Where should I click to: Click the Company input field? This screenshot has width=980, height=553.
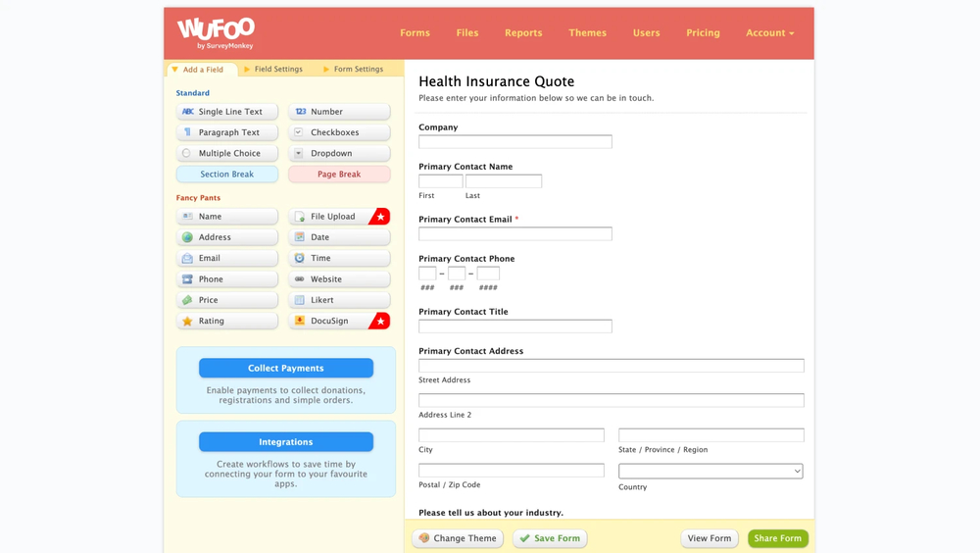point(514,142)
